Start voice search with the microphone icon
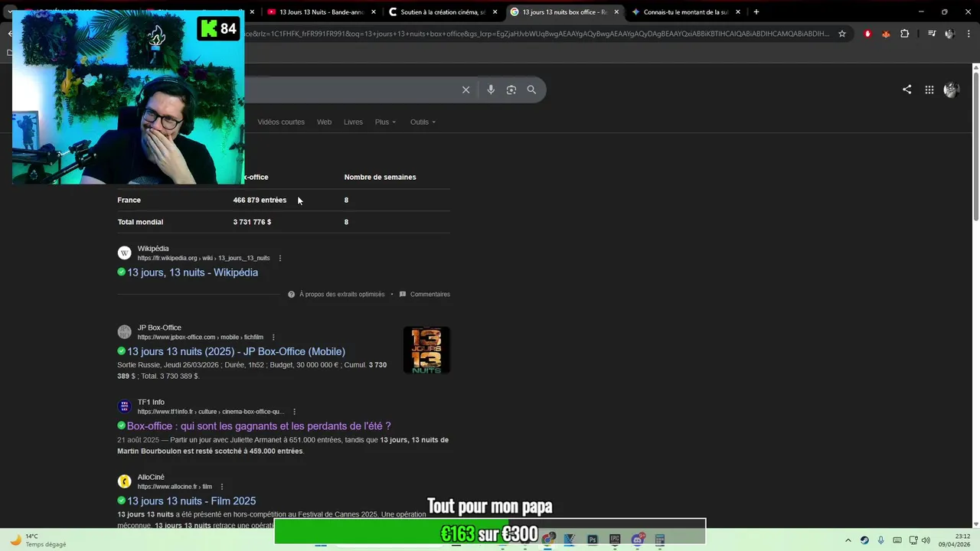The height and width of the screenshot is (551, 980). pyautogui.click(x=491, y=90)
